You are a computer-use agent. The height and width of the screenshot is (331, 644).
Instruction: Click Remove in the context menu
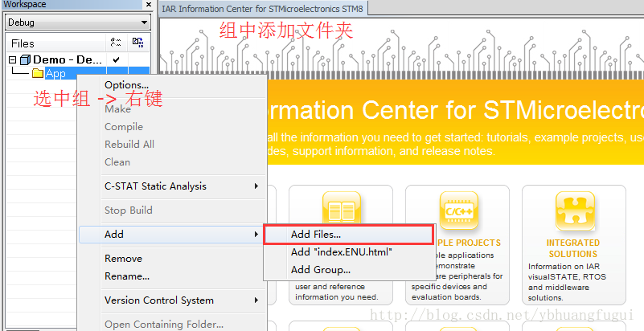172,259
